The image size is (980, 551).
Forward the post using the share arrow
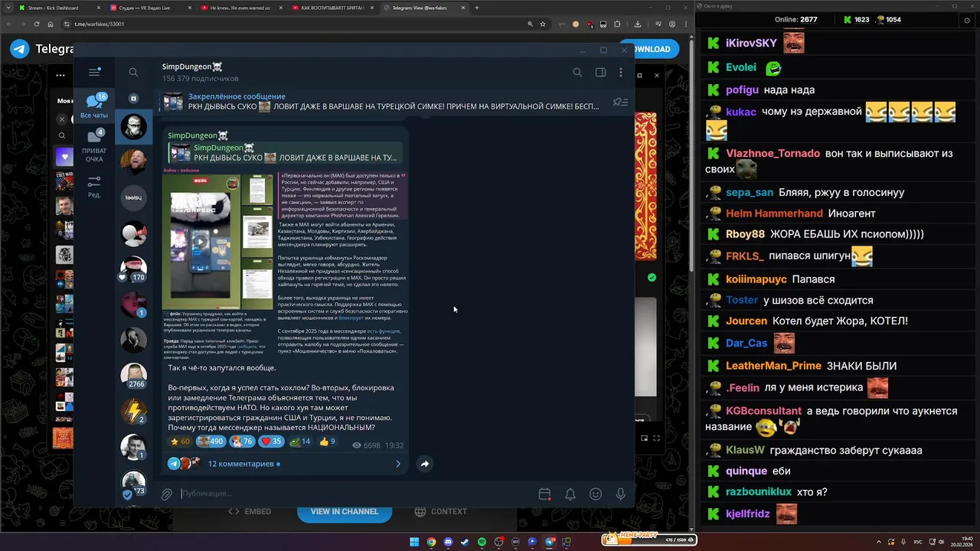click(424, 464)
